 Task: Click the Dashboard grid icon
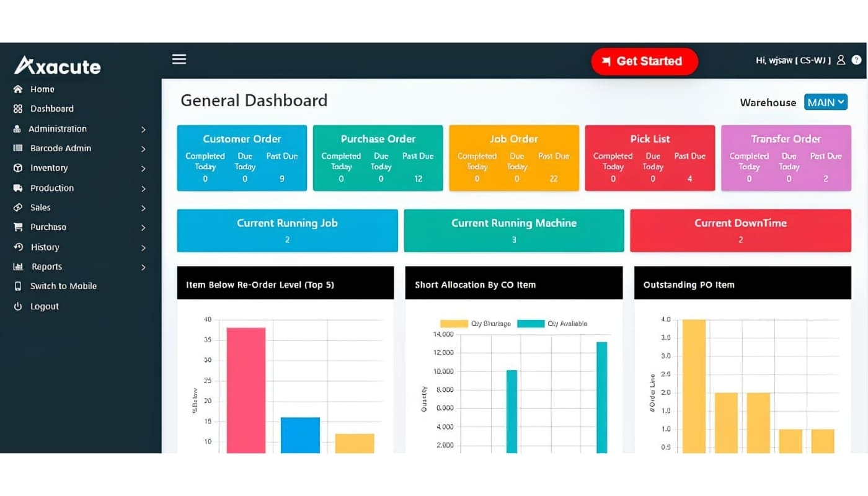(18, 109)
